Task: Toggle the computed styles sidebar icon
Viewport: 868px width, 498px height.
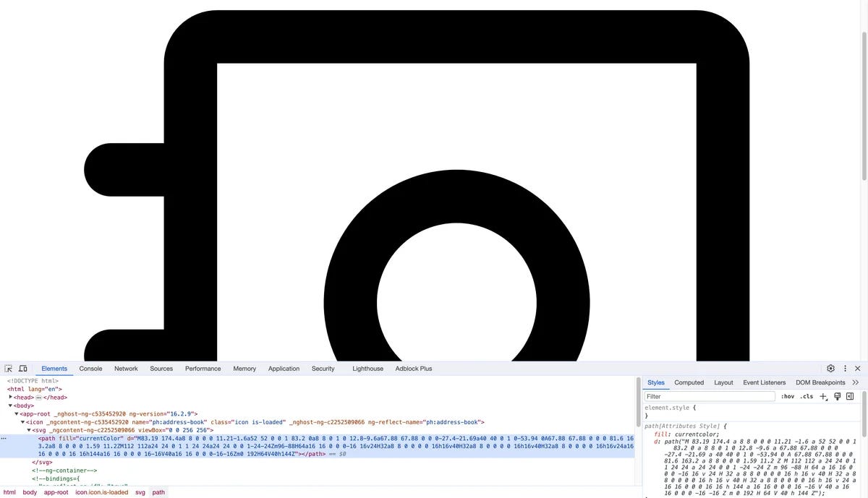Action: (851, 396)
